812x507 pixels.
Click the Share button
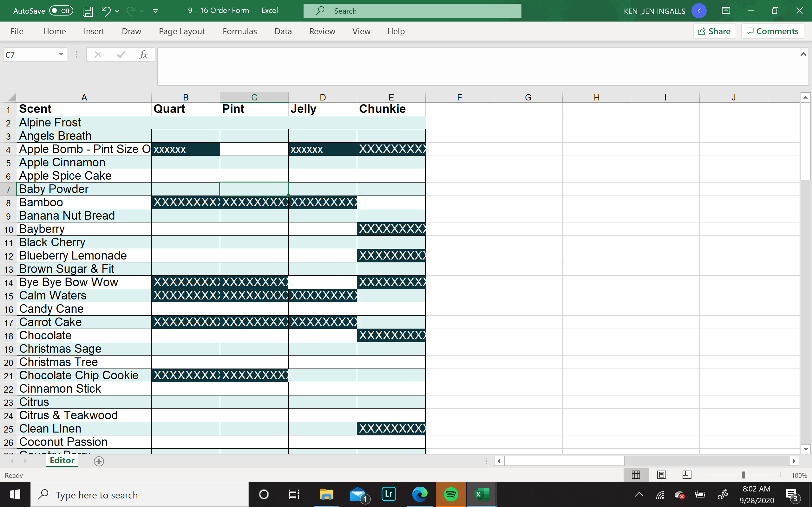tap(714, 31)
